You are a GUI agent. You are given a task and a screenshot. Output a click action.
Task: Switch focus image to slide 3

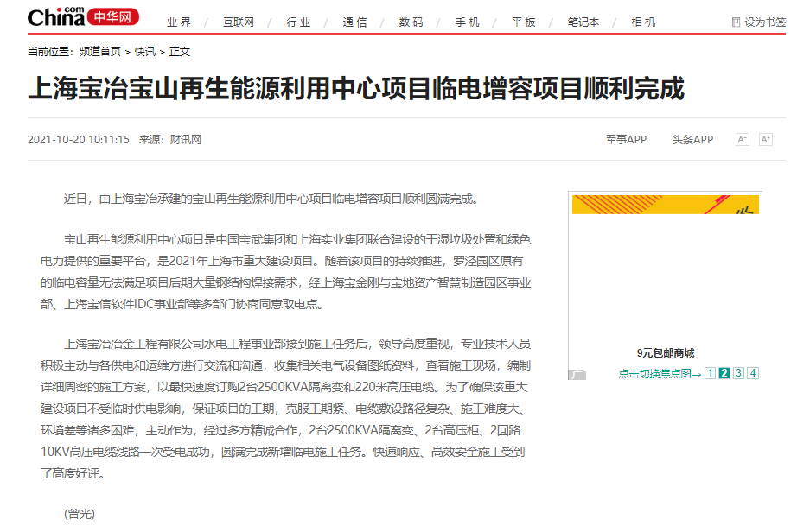point(738,372)
